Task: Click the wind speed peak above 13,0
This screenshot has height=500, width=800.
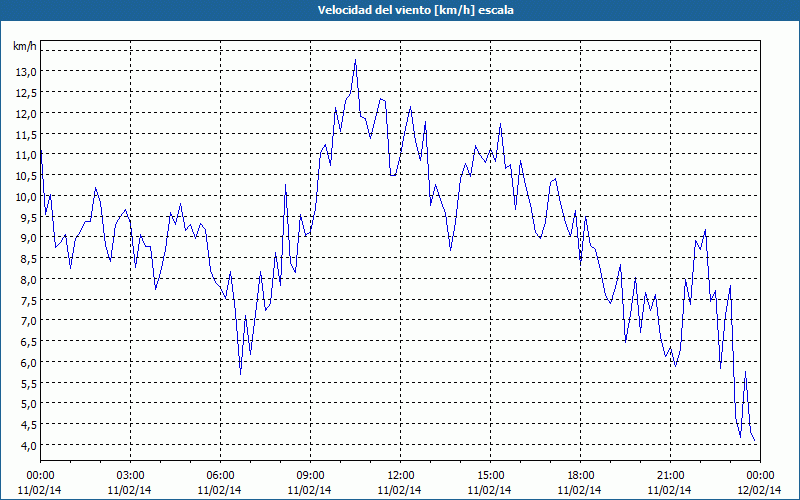Action: tap(355, 60)
